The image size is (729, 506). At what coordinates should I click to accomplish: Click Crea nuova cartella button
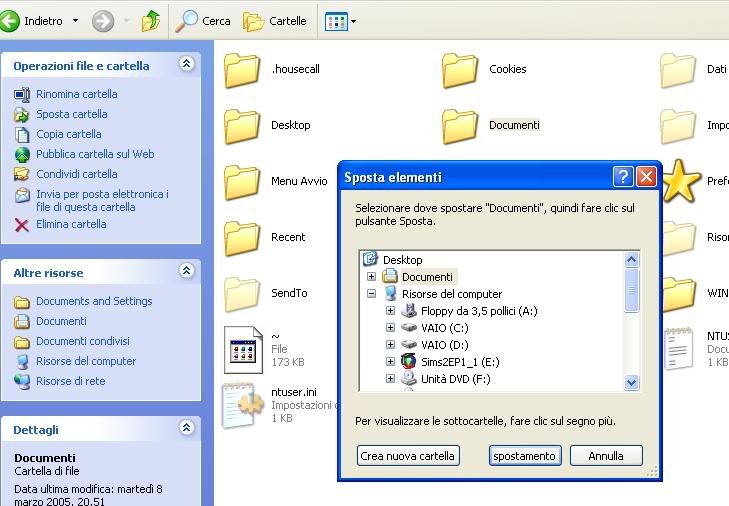[x=407, y=456]
